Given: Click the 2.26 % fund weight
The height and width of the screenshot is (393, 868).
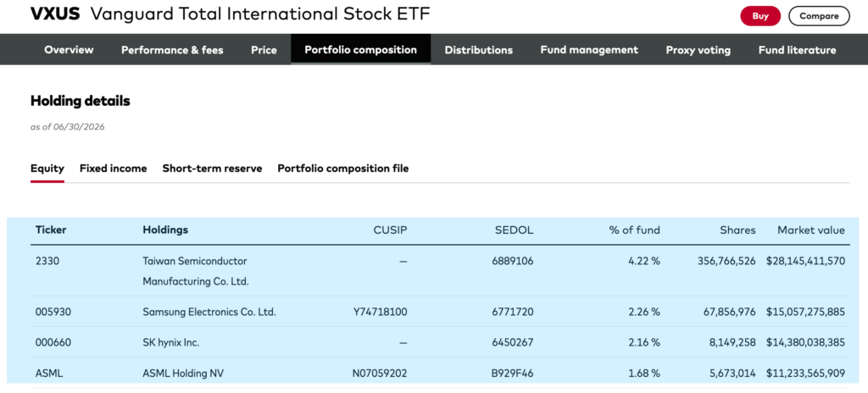Looking at the screenshot, I should [x=644, y=312].
